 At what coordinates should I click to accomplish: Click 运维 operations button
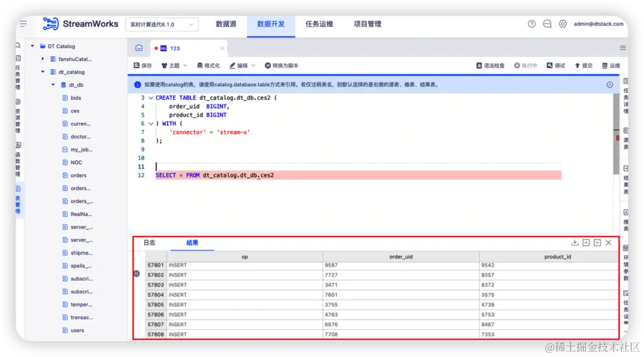pyautogui.click(x=611, y=65)
